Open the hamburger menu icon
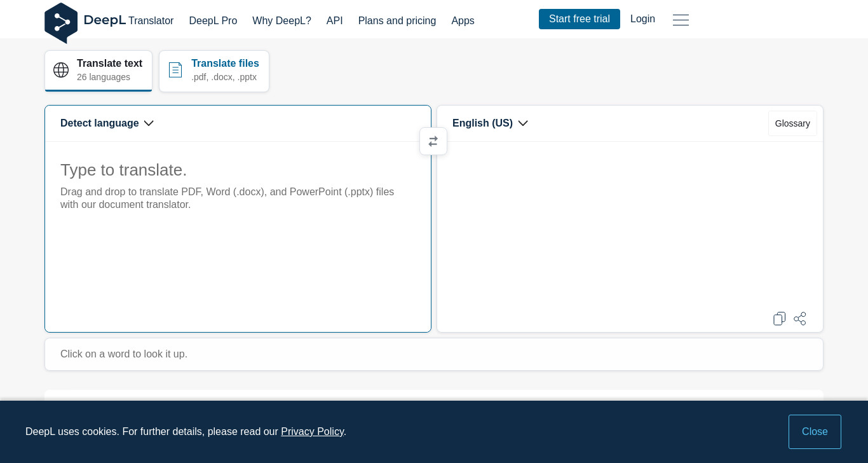Image resolution: width=868 pixels, height=463 pixels. coord(681,20)
